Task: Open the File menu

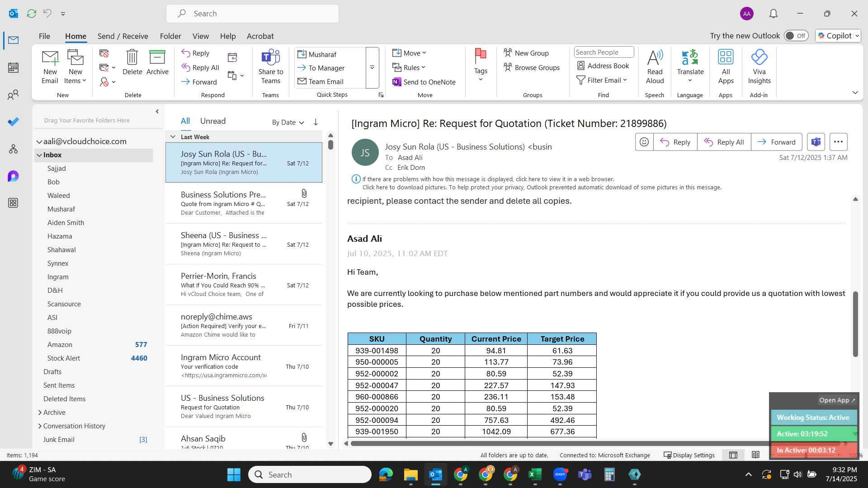Action: [44, 36]
